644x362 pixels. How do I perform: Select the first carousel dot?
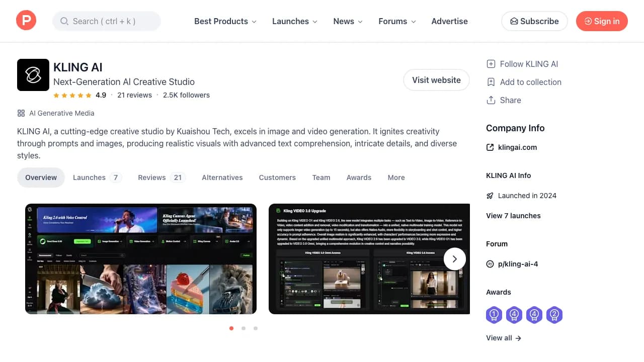tap(231, 328)
